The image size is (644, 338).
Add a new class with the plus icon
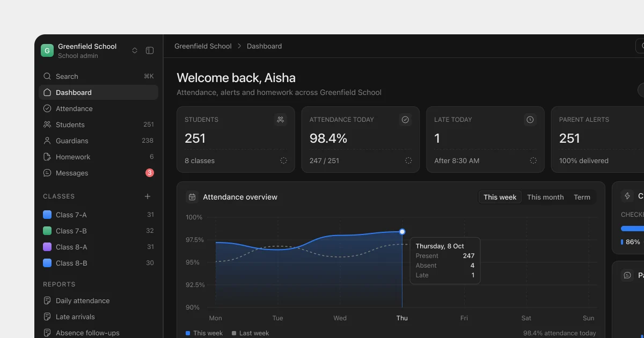tap(148, 196)
